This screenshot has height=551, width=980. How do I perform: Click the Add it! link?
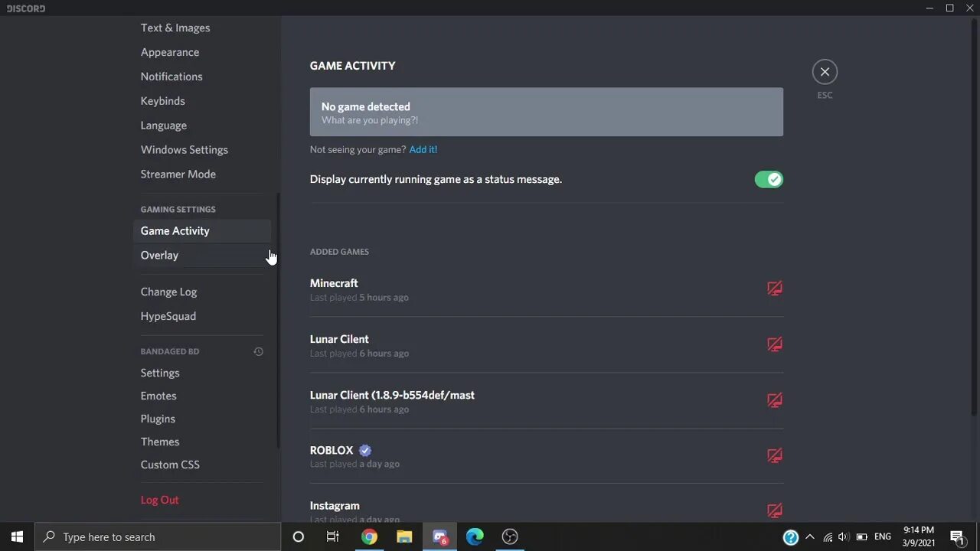click(x=423, y=149)
